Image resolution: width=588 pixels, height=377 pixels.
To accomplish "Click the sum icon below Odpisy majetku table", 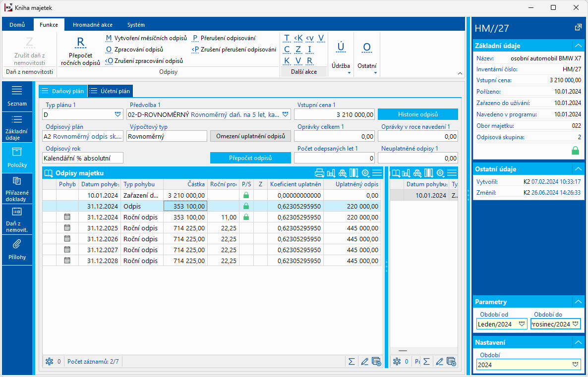I will [x=352, y=361].
